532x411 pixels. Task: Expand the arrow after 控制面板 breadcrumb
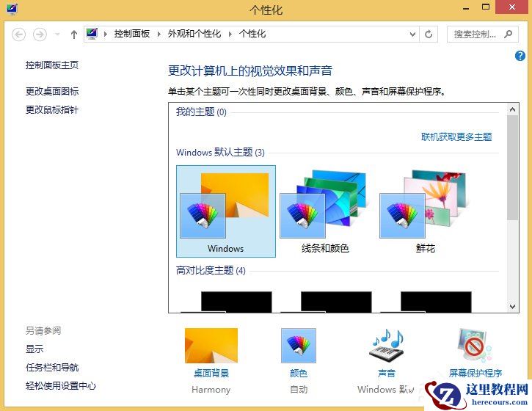click(x=158, y=34)
